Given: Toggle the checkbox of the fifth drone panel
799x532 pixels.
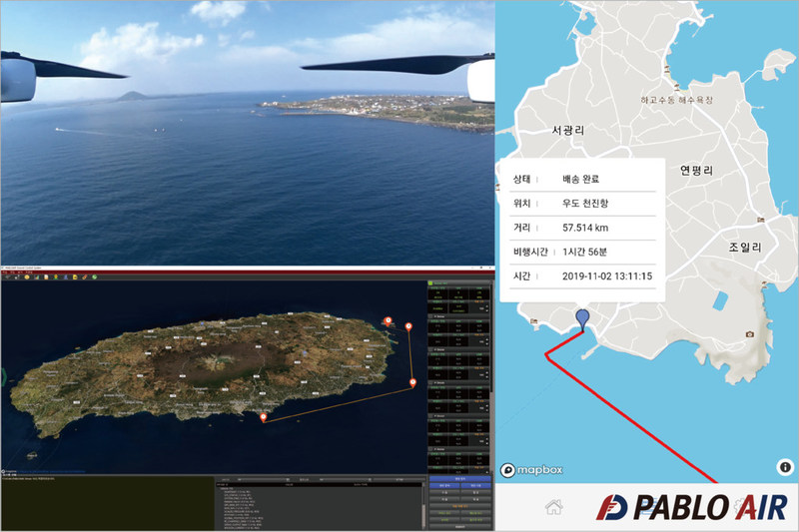Looking at the screenshot, I should click(x=430, y=416).
